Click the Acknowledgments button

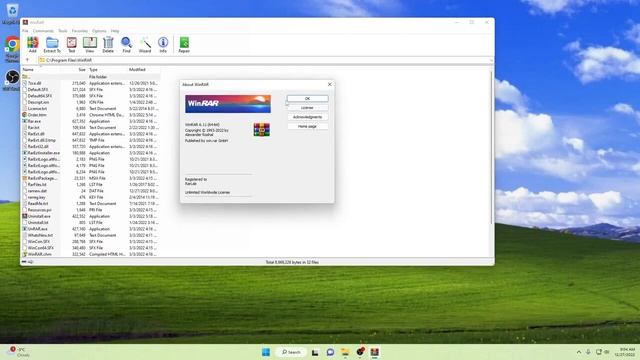[307, 117]
